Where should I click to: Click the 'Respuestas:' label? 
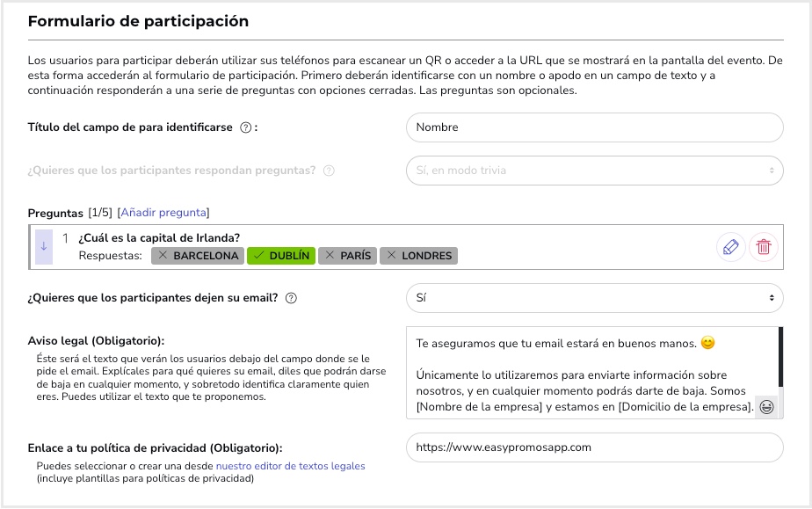point(111,255)
